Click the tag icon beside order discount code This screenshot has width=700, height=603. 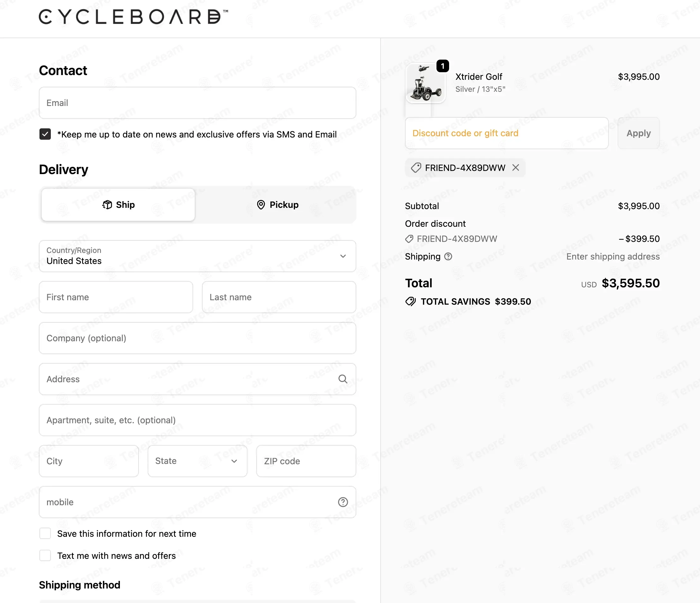coord(409,239)
